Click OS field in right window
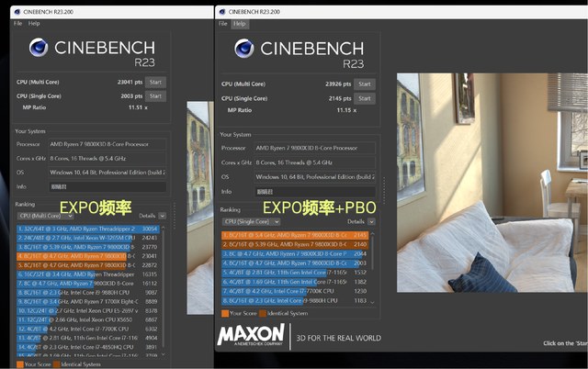This screenshot has height=369, width=588. point(314,177)
